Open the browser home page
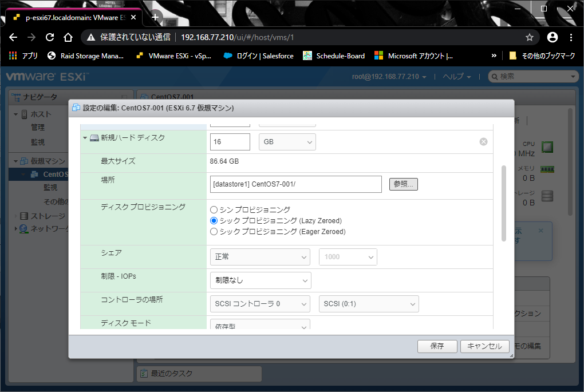The width and height of the screenshot is (584, 392). click(68, 37)
